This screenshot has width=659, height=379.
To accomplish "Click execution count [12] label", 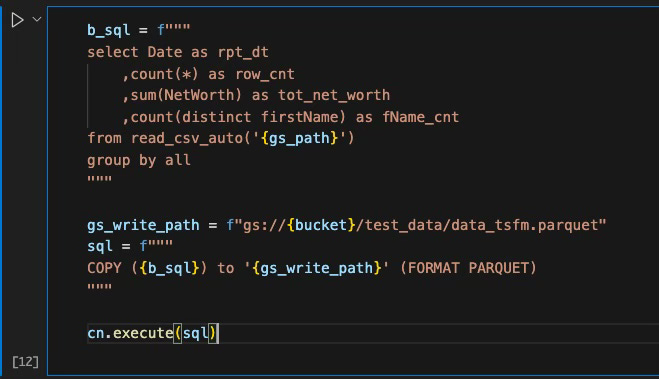I will tap(25, 361).
